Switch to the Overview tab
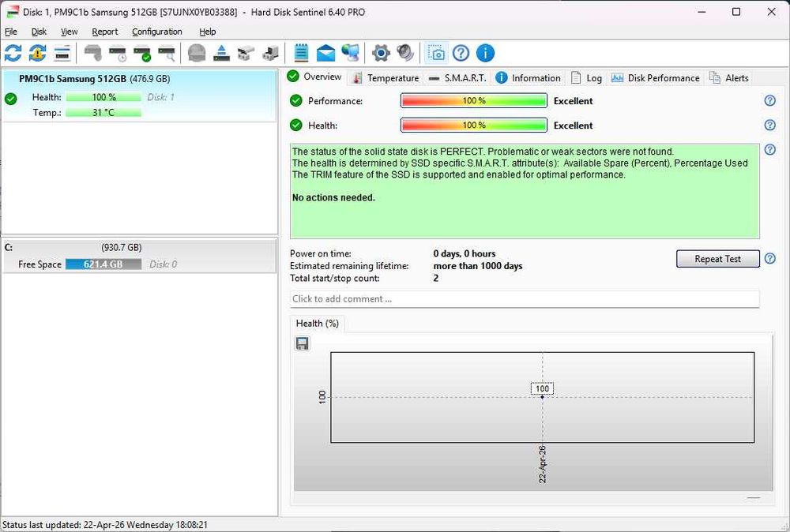790x532 pixels. pyautogui.click(x=314, y=77)
